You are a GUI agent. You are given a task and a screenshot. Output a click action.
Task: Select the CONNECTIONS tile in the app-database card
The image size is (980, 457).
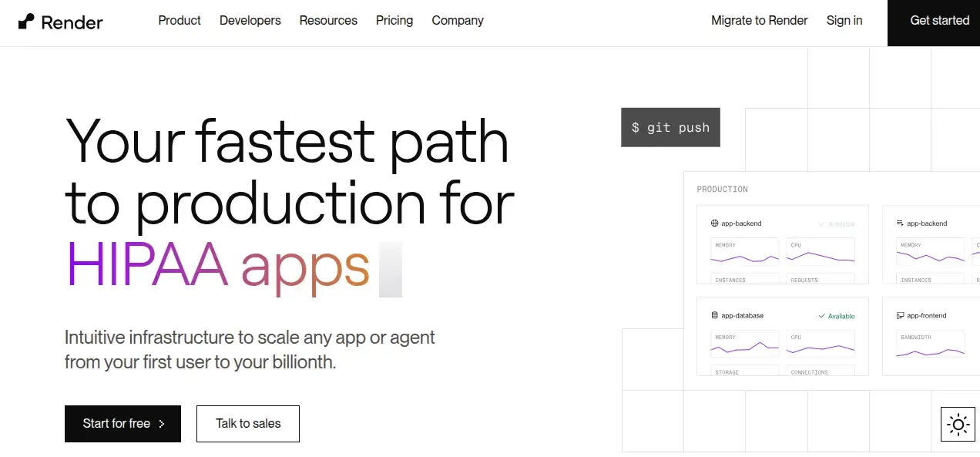[x=821, y=371]
